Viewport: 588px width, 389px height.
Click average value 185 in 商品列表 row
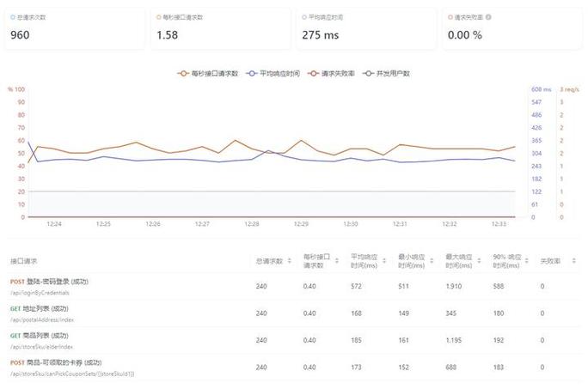(356, 340)
